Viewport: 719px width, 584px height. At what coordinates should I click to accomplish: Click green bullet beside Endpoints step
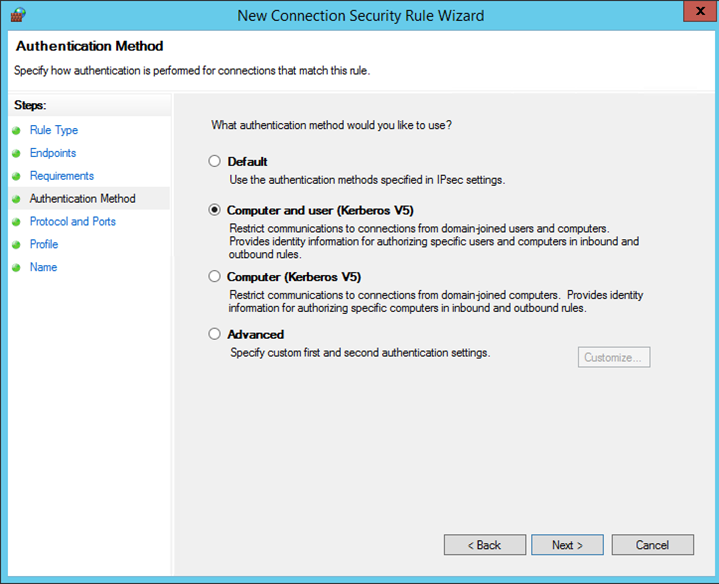pos(17,154)
